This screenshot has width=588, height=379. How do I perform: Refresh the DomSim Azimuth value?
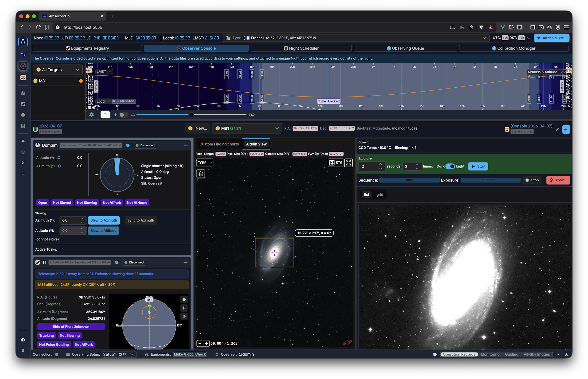(x=60, y=166)
